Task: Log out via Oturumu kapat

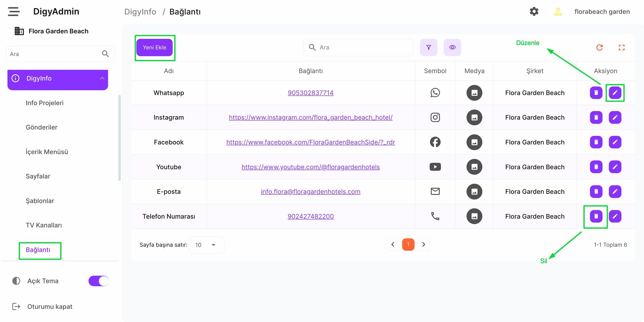Action: pos(49,306)
